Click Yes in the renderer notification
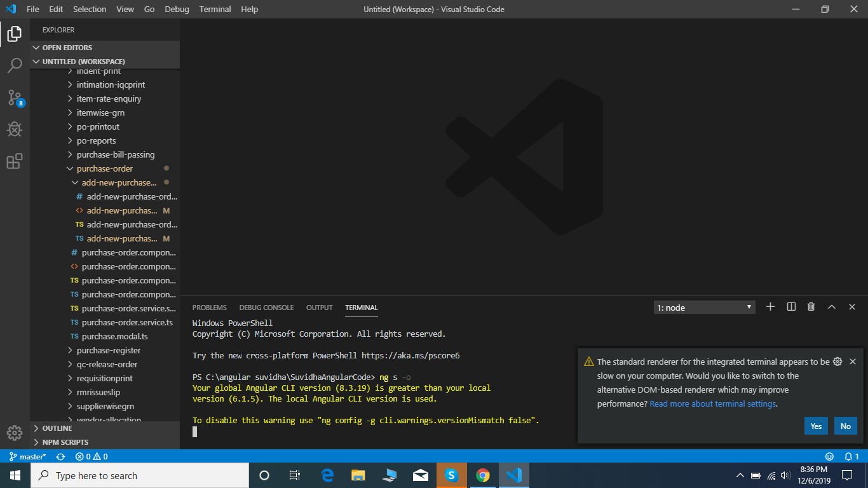This screenshot has height=488, width=868. coord(815,426)
